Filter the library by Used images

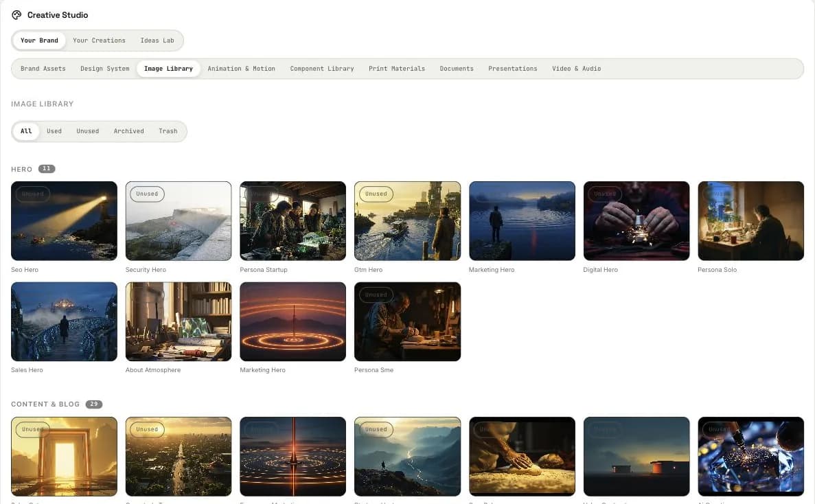pos(54,131)
